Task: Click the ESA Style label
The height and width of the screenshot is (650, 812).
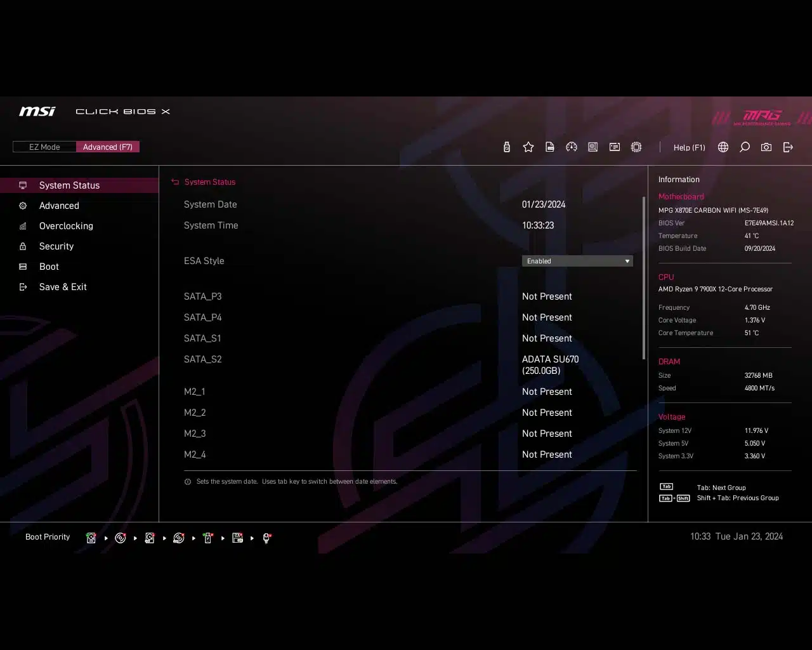Action: point(204,261)
